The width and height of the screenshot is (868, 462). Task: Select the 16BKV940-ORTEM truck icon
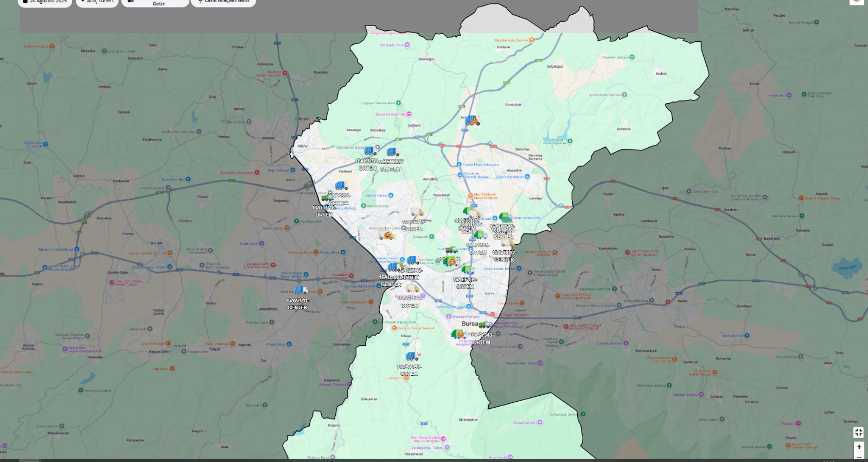[x=412, y=357]
